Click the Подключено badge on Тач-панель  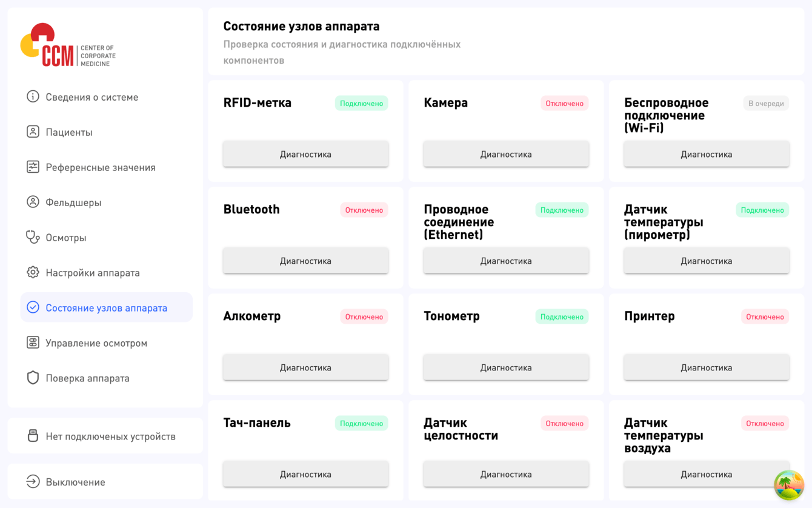[361, 424]
